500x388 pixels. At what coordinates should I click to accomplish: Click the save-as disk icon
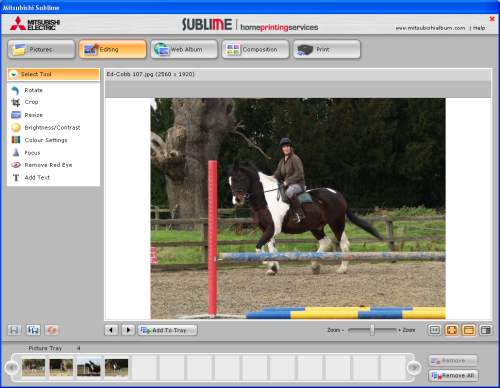[x=33, y=330]
